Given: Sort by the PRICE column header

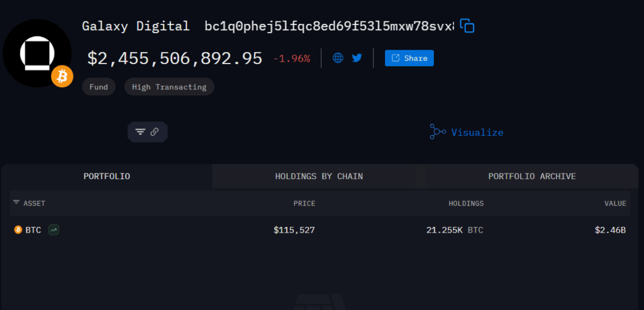Looking at the screenshot, I should (304, 203).
